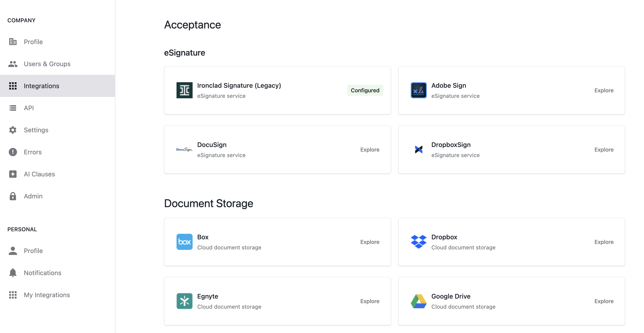Click the Errors exclamation icon
Image resolution: width=644 pixels, height=333 pixels.
pyautogui.click(x=13, y=152)
